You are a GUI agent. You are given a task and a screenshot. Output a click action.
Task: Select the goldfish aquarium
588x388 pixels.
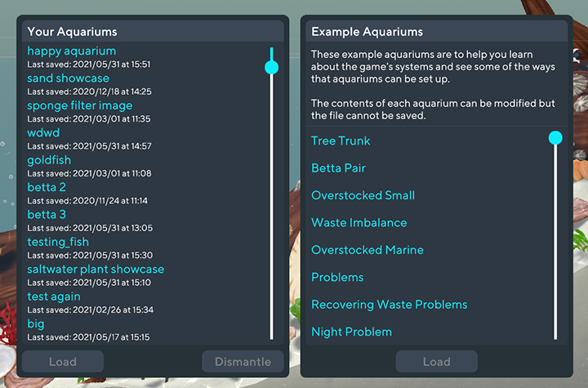pos(49,160)
